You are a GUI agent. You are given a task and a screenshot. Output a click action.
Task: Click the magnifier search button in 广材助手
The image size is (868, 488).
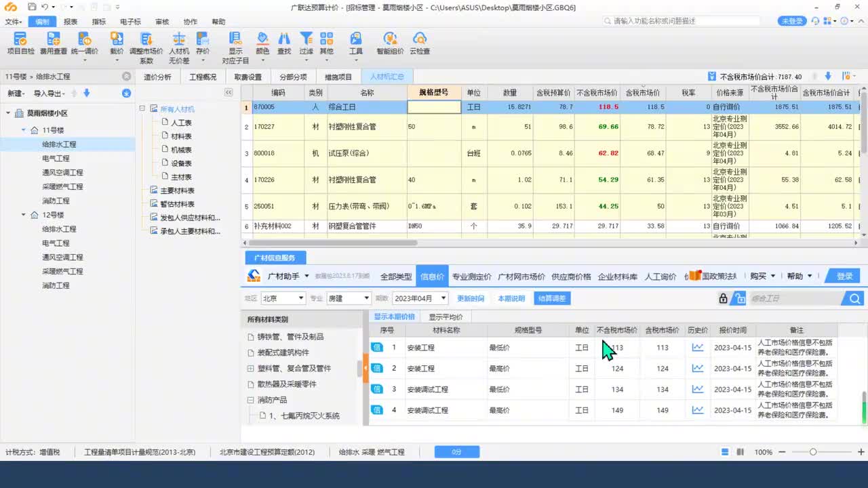click(x=854, y=298)
